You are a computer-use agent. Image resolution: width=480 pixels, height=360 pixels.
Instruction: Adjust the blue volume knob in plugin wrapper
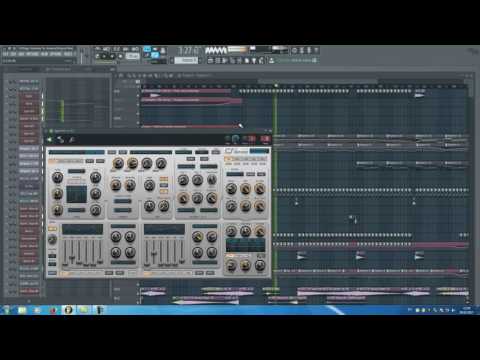pos(235,139)
